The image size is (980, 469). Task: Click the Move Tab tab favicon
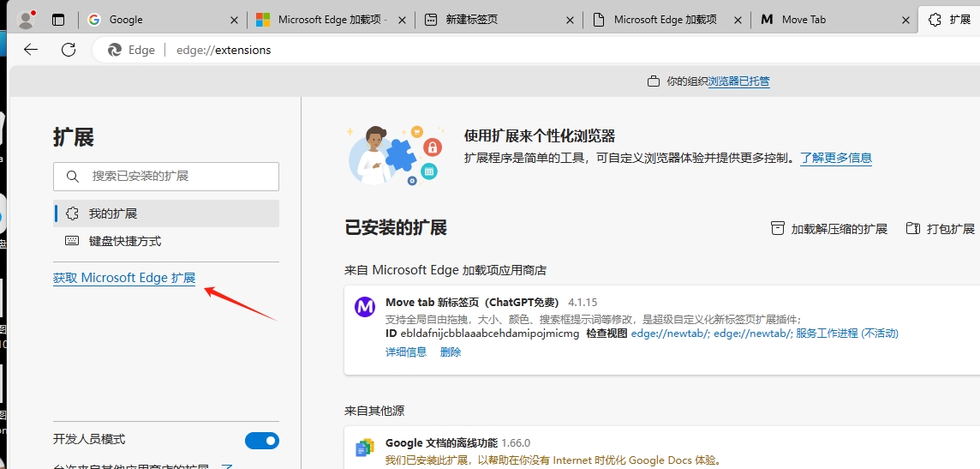tap(767, 20)
